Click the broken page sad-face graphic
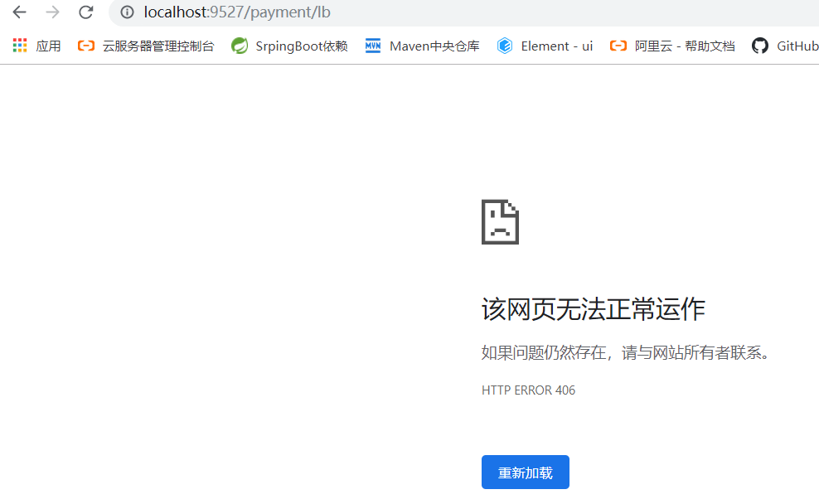 click(500, 221)
